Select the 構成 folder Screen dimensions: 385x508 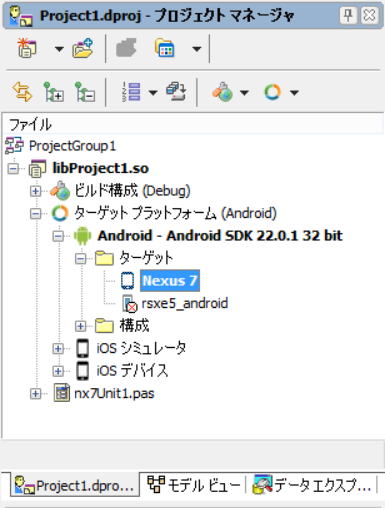[134, 326]
